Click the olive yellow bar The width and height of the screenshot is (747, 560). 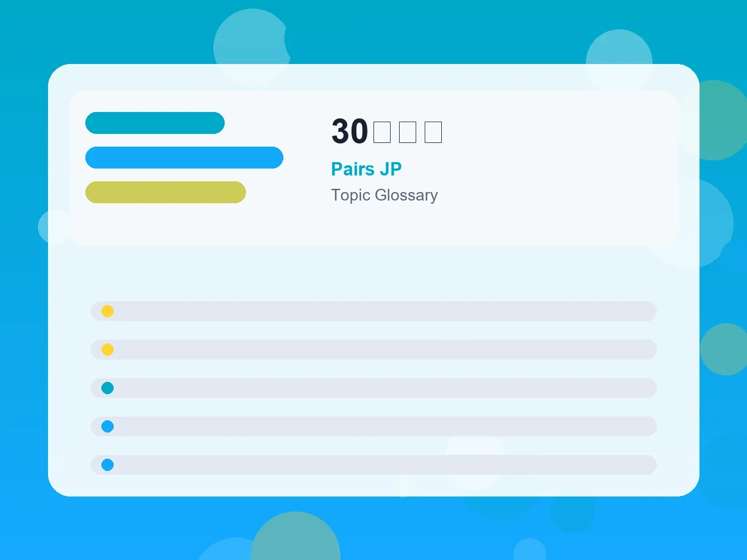[165, 192]
